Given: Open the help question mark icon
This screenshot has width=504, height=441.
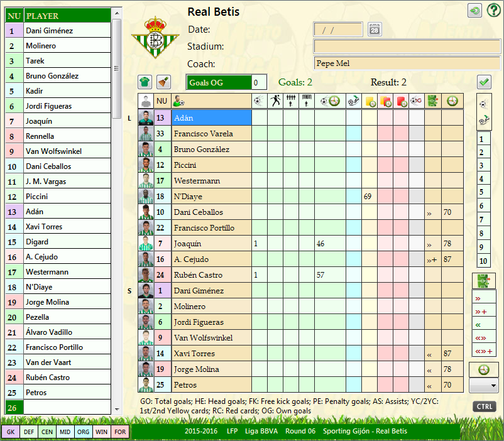Looking at the screenshot, I should click(493, 10).
